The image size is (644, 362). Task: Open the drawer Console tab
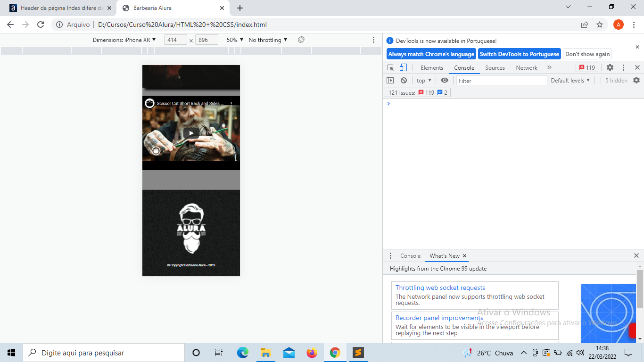pyautogui.click(x=410, y=256)
